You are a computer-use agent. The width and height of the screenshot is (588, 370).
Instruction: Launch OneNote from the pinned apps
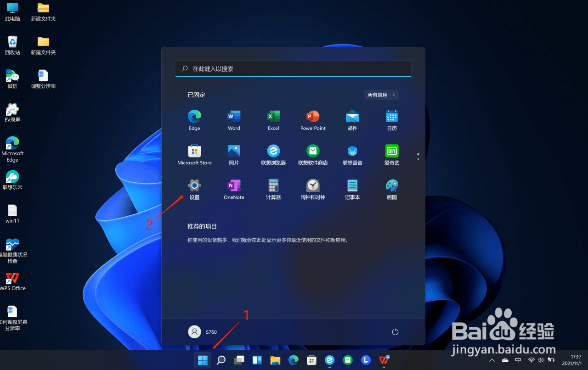[234, 189]
